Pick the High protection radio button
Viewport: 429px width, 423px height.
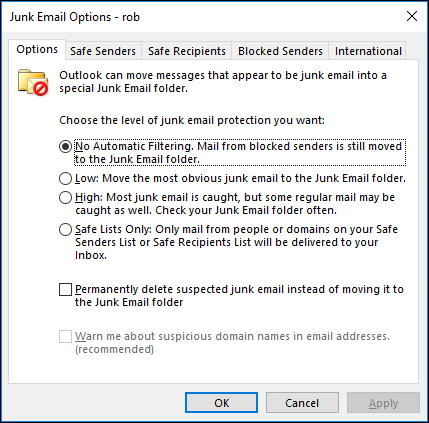pyautogui.click(x=65, y=197)
